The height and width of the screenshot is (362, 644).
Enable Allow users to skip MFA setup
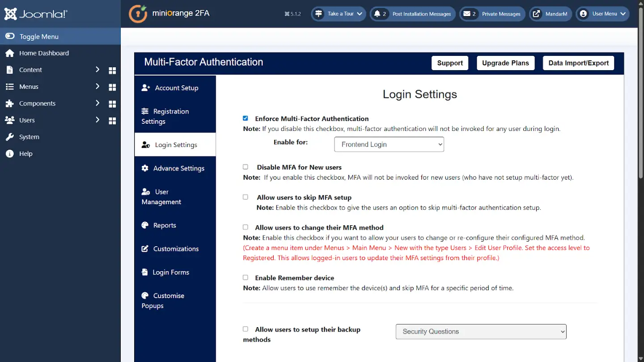[x=246, y=197]
